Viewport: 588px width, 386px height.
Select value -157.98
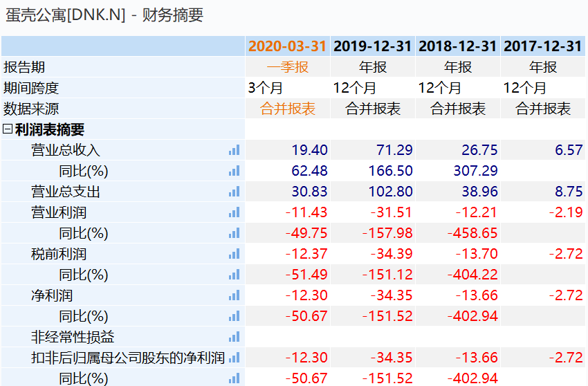[x=387, y=233]
